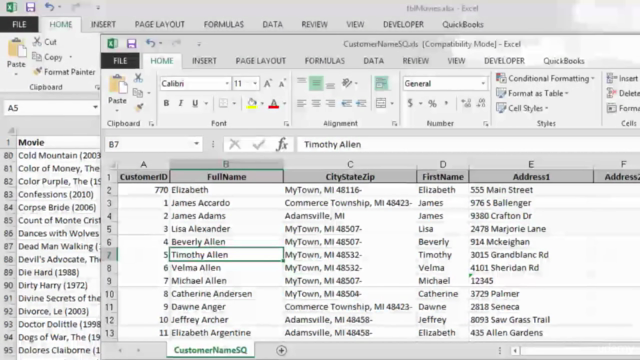Screen dimensions: 640x360
Task: Open the Calibri font name dropdown
Action: coord(227,84)
